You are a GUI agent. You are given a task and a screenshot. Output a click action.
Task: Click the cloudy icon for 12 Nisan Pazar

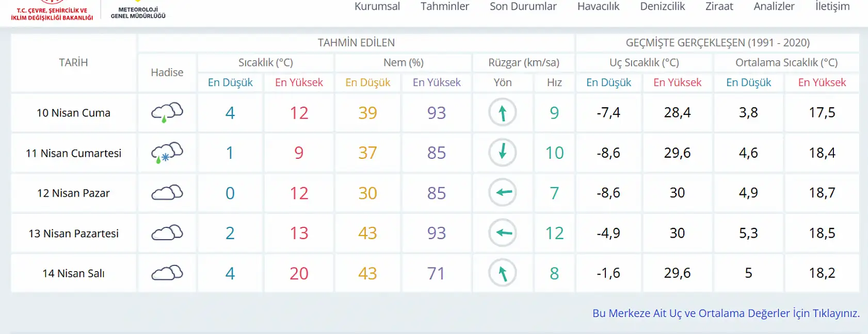click(167, 192)
